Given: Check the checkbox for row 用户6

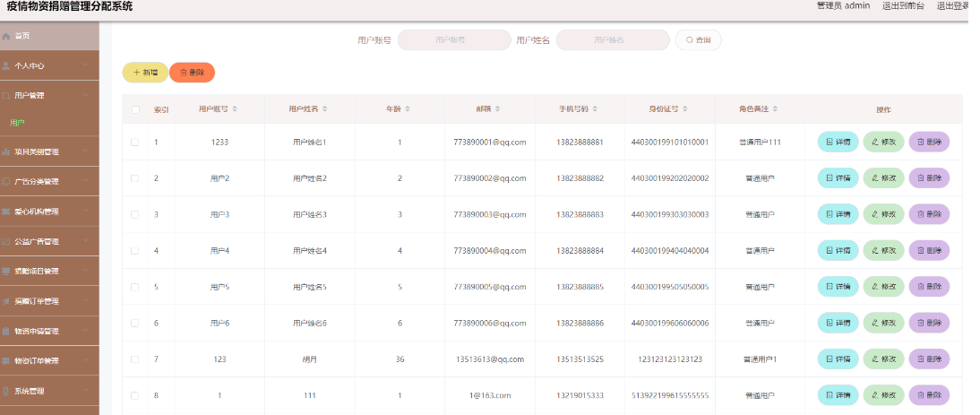Looking at the screenshot, I should (135, 323).
